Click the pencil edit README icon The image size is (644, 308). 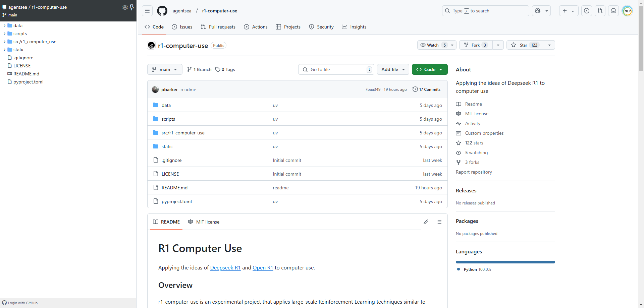coord(426,222)
